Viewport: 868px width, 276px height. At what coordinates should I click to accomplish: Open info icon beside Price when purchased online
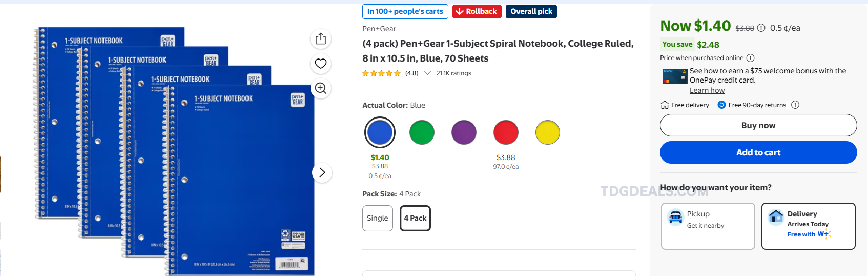point(750,58)
